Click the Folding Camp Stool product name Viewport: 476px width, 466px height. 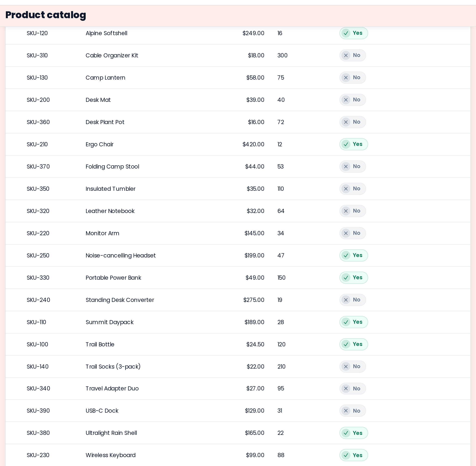[112, 167]
